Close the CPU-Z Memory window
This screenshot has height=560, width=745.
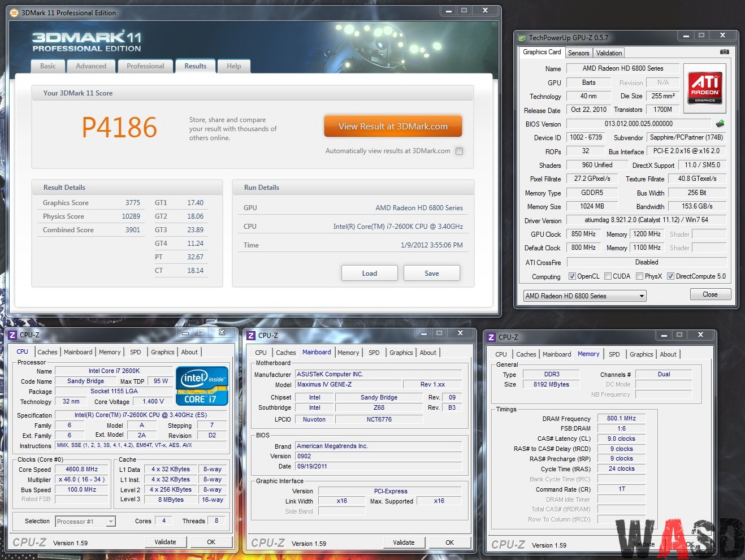[x=700, y=335]
